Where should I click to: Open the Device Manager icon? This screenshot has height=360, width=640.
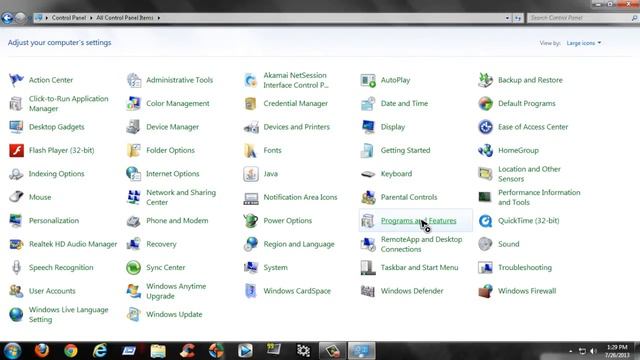click(133, 127)
